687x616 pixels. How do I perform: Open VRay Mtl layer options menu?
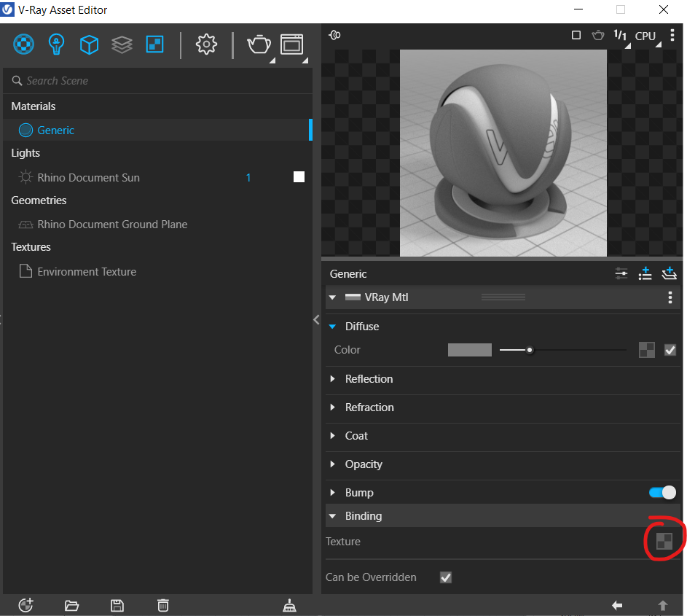(670, 297)
